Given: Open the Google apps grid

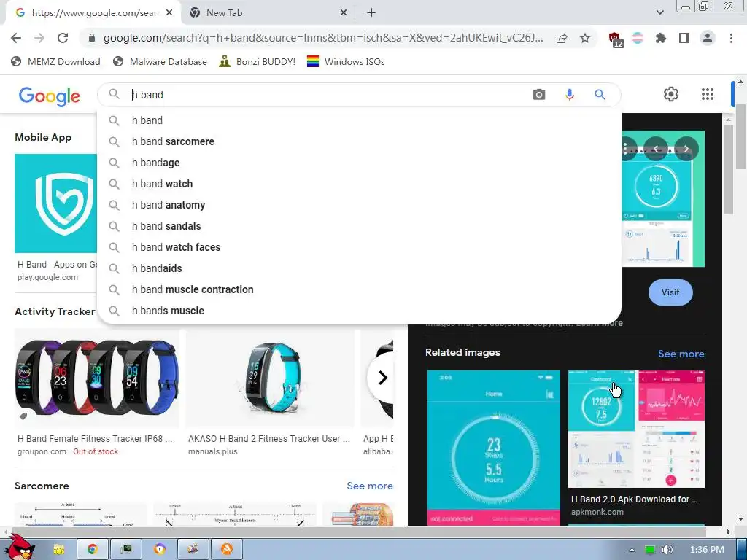Looking at the screenshot, I should (708, 94).
